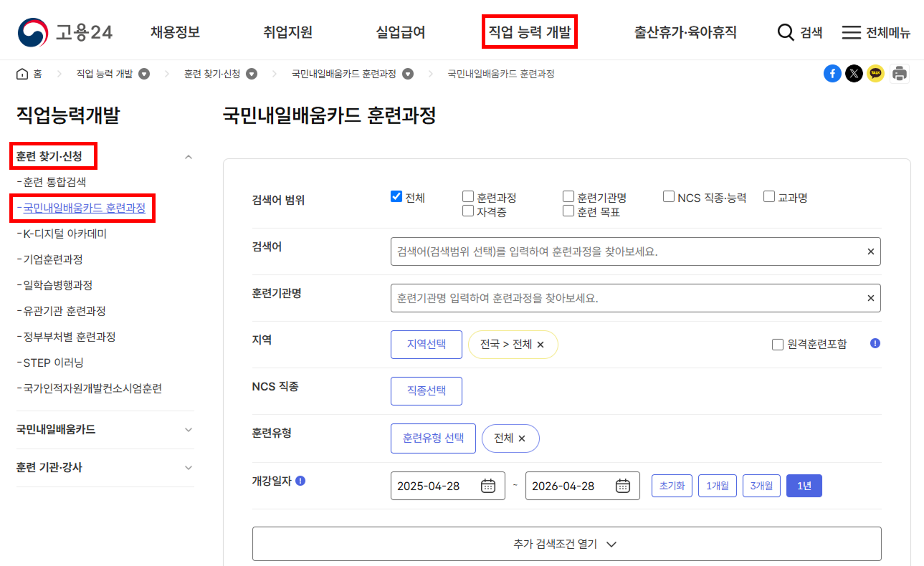Viewport: 924px width, 566px height.
Task: Open the 실업급여 top menu
Action: pyautogui.click(x=401, y=32)
